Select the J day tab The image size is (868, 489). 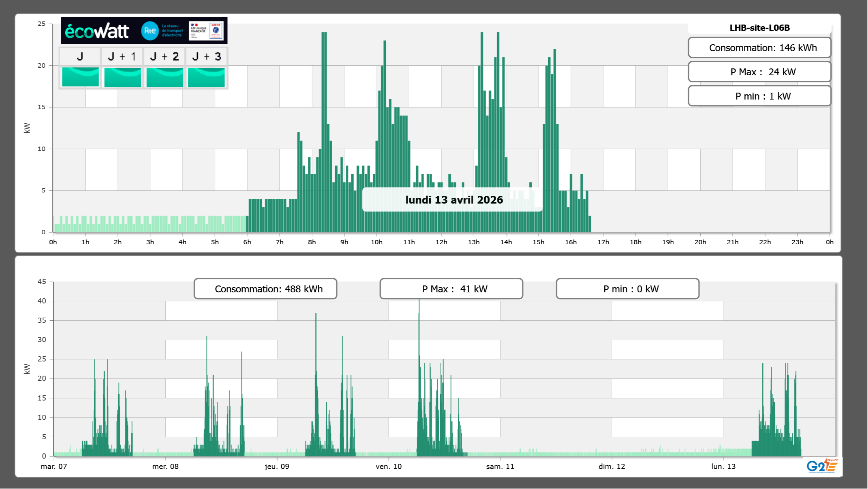pyautogui.click(x=80, y=56)
